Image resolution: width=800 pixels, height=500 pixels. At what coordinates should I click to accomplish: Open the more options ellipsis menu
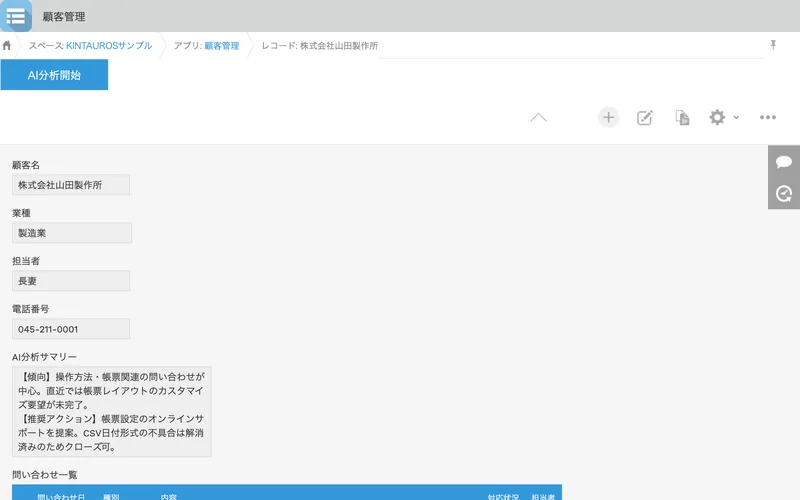(x=768, y=117)
